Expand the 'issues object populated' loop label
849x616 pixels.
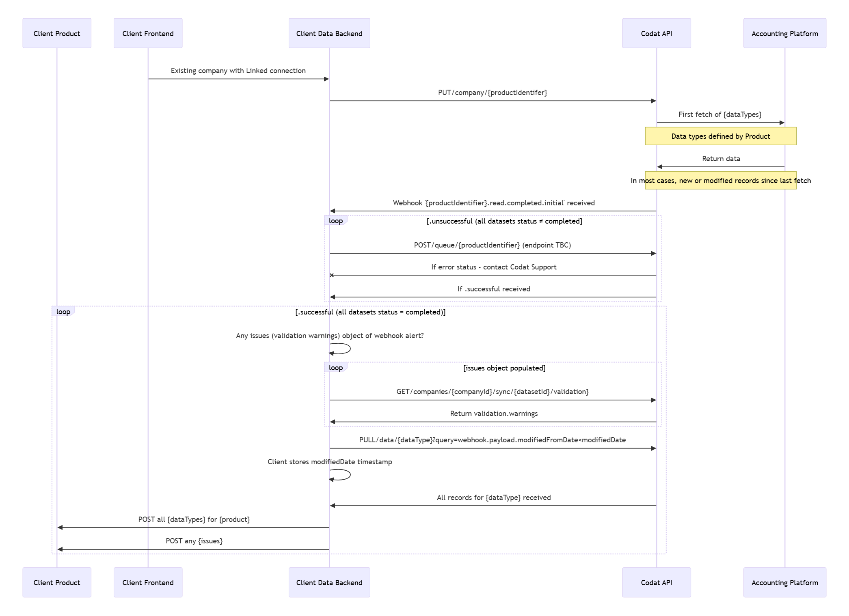coord(335,367)
